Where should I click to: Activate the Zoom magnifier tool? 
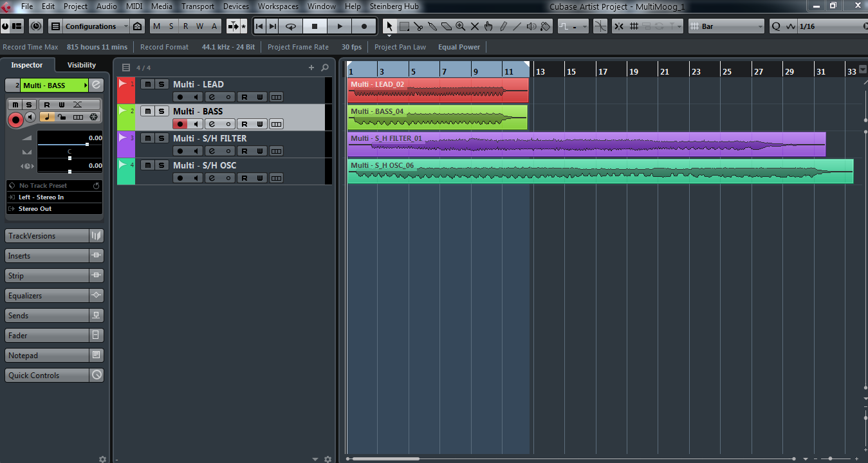tap(461, 26)
